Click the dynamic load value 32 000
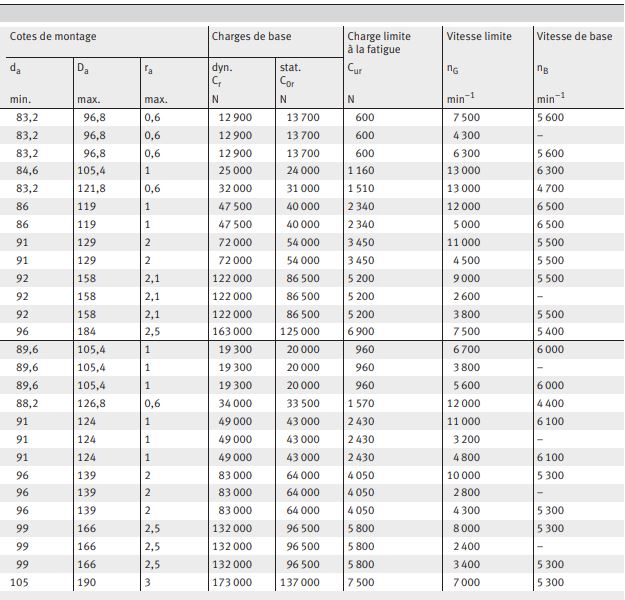Viewport: 625px width, 600px height. pyautogui.click(x=235, y=188)
